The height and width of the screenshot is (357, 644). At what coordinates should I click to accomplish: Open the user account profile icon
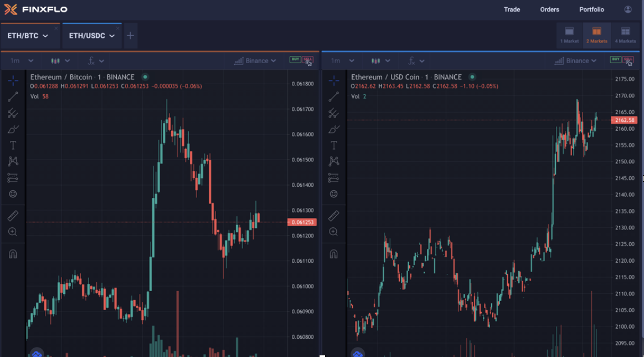point(628,9)
